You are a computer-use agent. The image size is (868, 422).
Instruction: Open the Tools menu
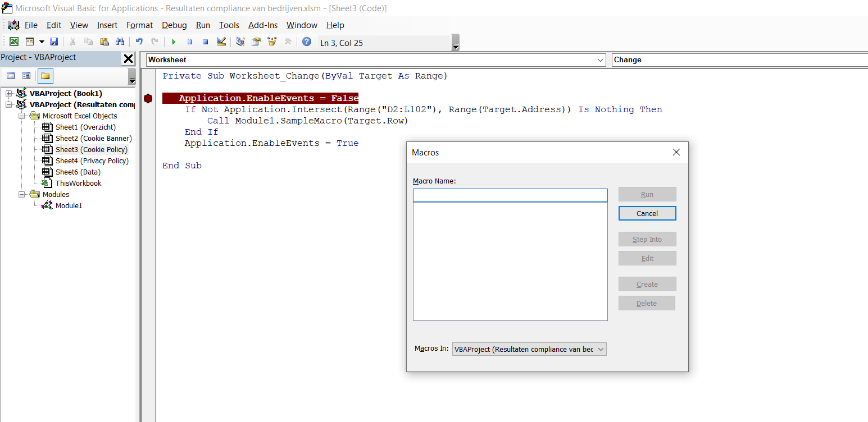tap(229, 25)
